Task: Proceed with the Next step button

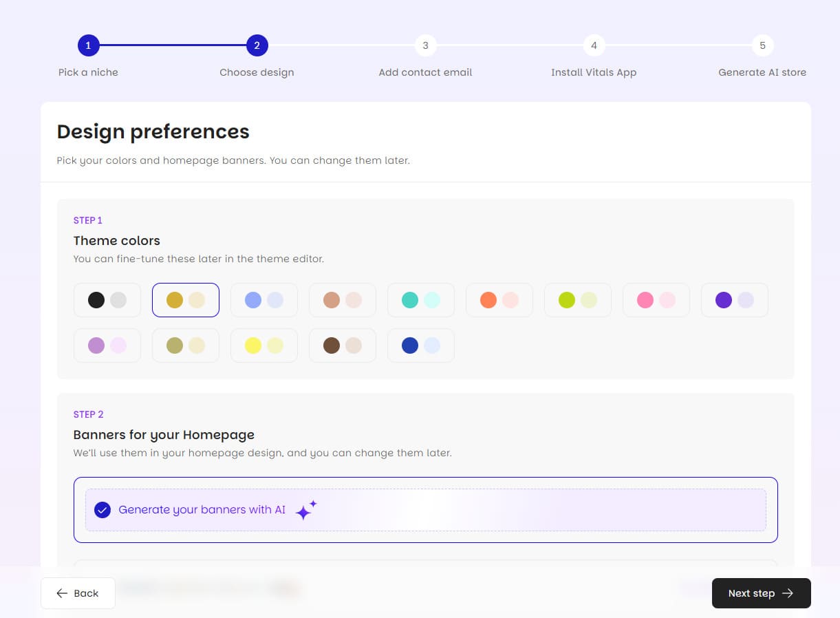Action: [x=762, y=593]
